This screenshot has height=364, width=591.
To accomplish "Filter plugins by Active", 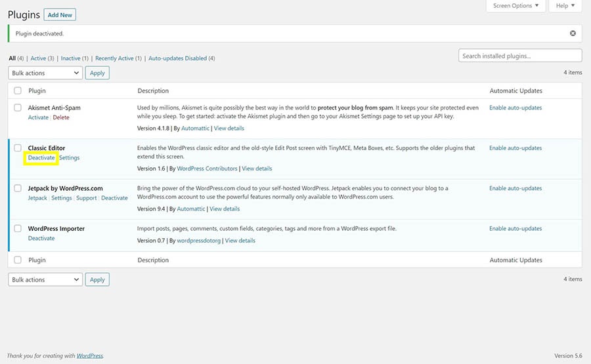I will coord(38,58).
